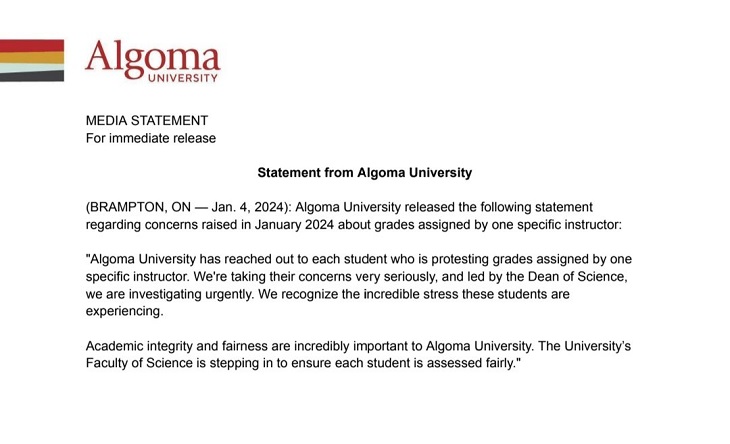
Task: Click the 'For immediate release' line
Action: click(150, 138)
